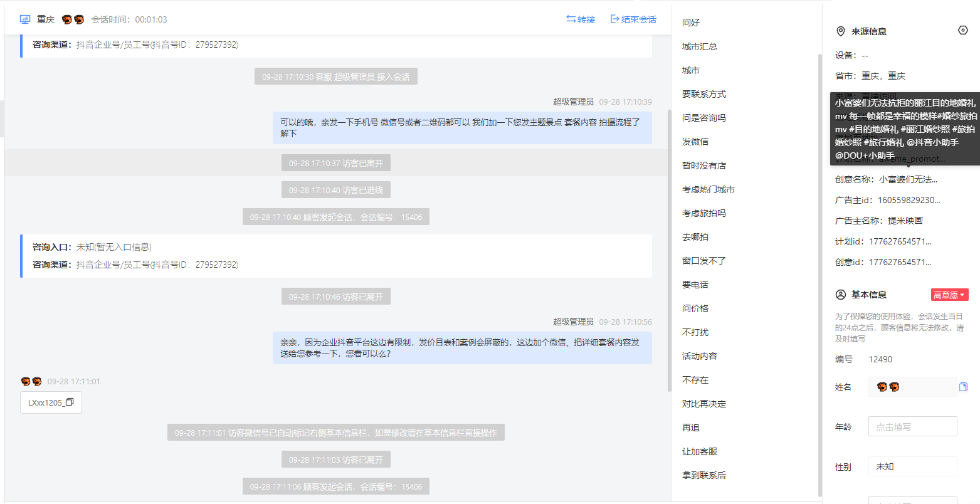Click the 17:10:37 访客已离开 notice

click(x=336, y=163)
